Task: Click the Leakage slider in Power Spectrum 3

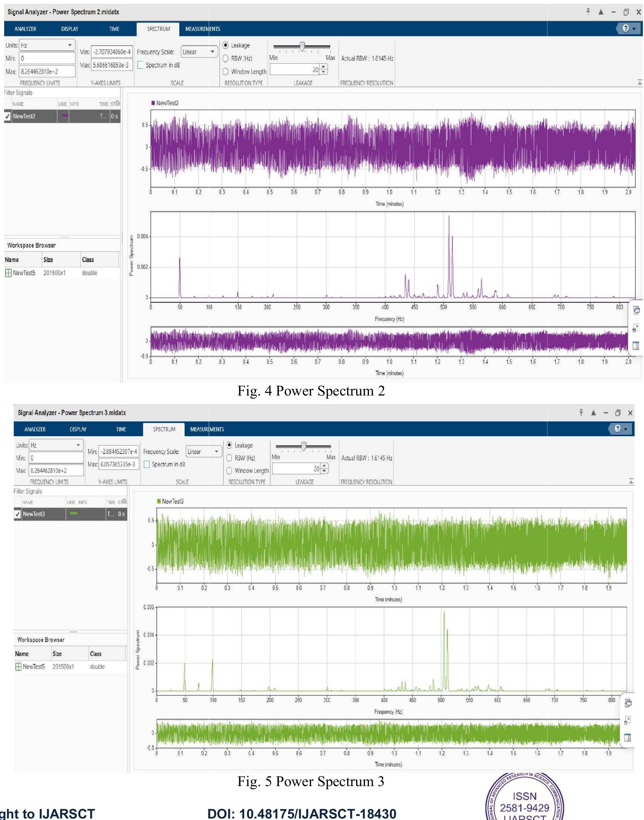Action: [303, 446]
